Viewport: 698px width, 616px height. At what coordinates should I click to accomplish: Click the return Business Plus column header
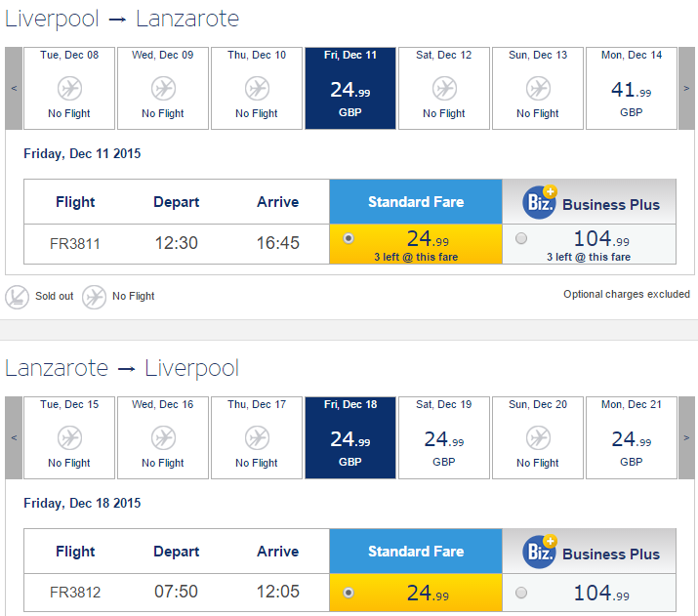pos(590,551)
